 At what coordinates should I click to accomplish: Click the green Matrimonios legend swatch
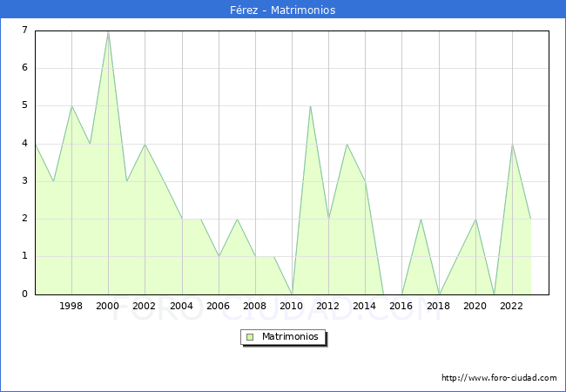250,337
